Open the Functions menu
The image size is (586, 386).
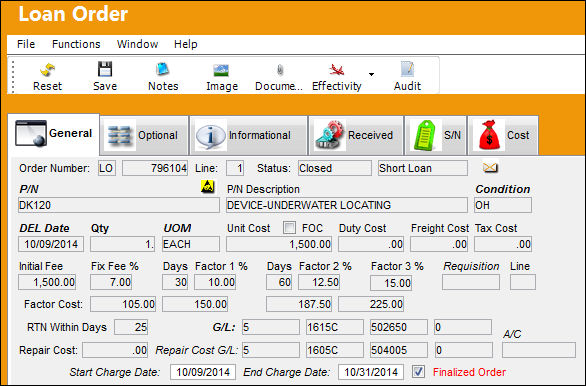click(x=76, y=44)
